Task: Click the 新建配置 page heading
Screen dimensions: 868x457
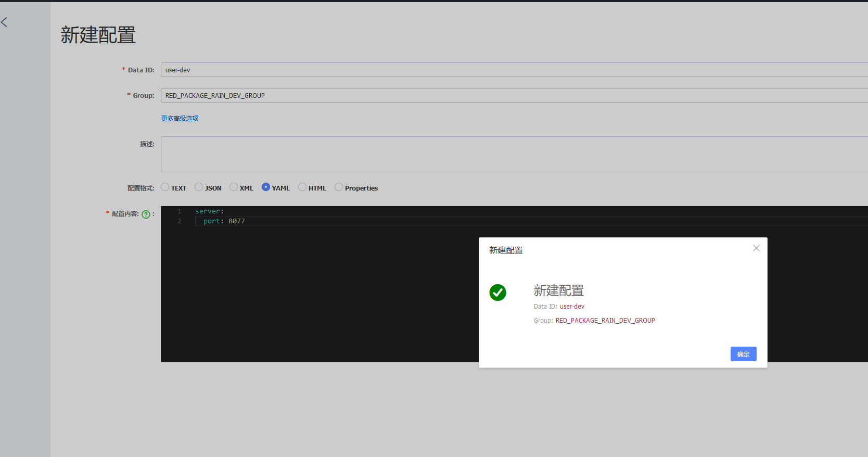Action: point(98,35)
